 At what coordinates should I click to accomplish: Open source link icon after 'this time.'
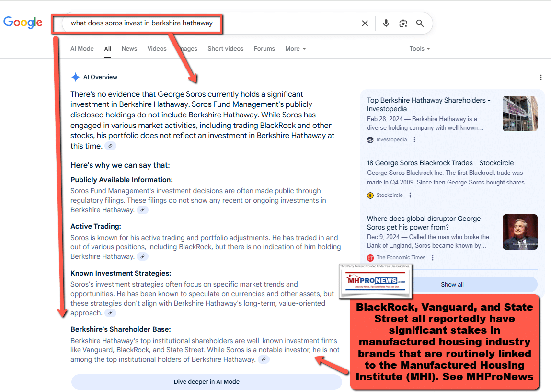[110, 146]
